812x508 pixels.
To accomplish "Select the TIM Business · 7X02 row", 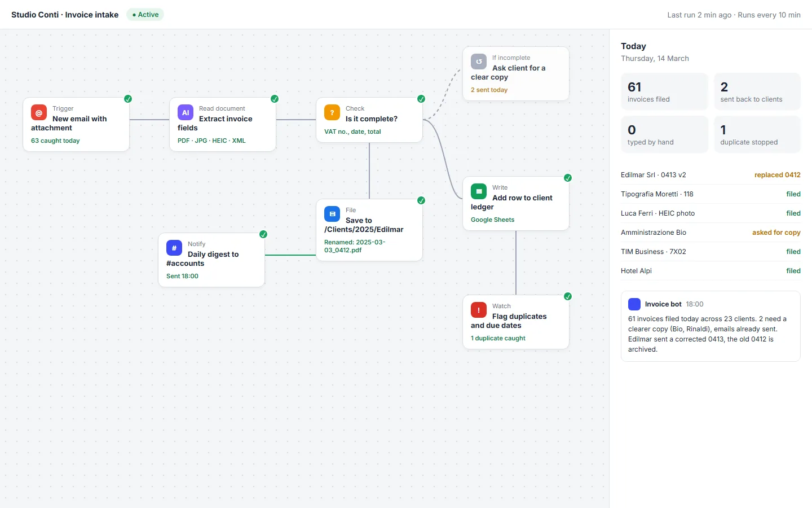I will point(710,252).
